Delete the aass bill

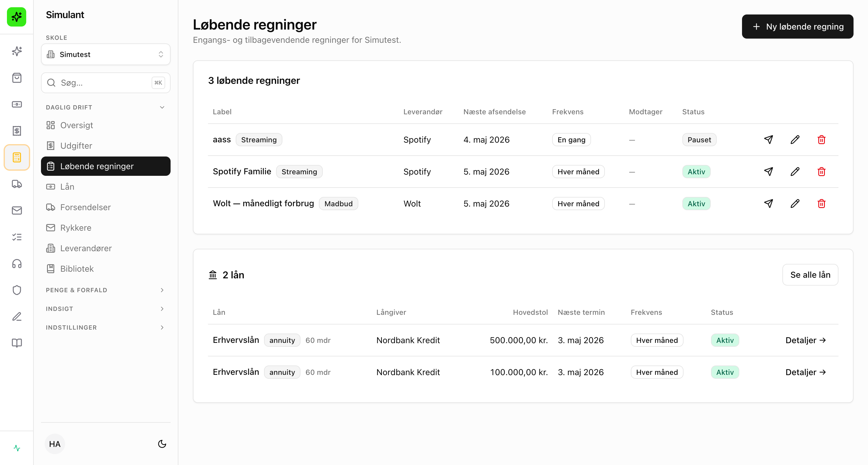click(822, 140)
